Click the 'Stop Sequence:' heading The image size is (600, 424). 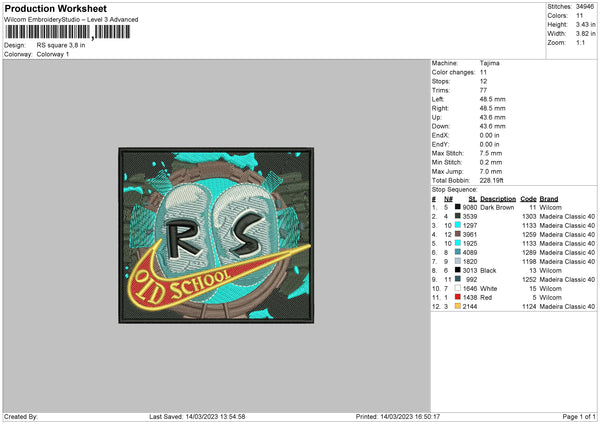455,189
